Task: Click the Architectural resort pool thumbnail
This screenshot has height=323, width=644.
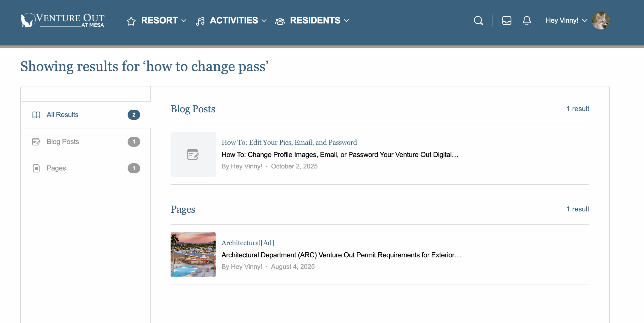Action: [x=193, y=255]
